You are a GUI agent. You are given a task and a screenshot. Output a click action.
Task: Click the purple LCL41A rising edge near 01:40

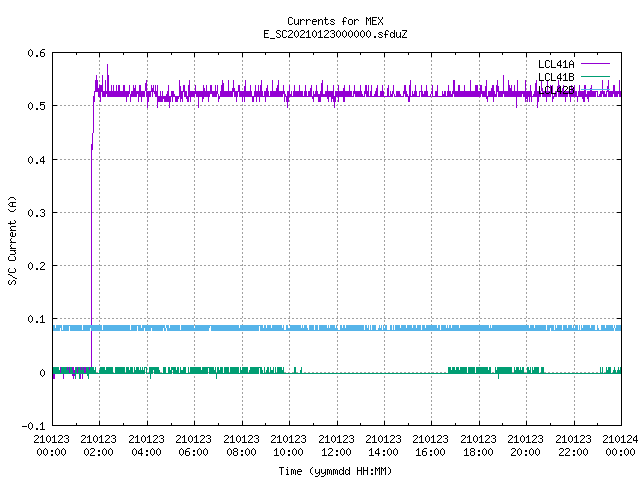(x=91, y=245)
